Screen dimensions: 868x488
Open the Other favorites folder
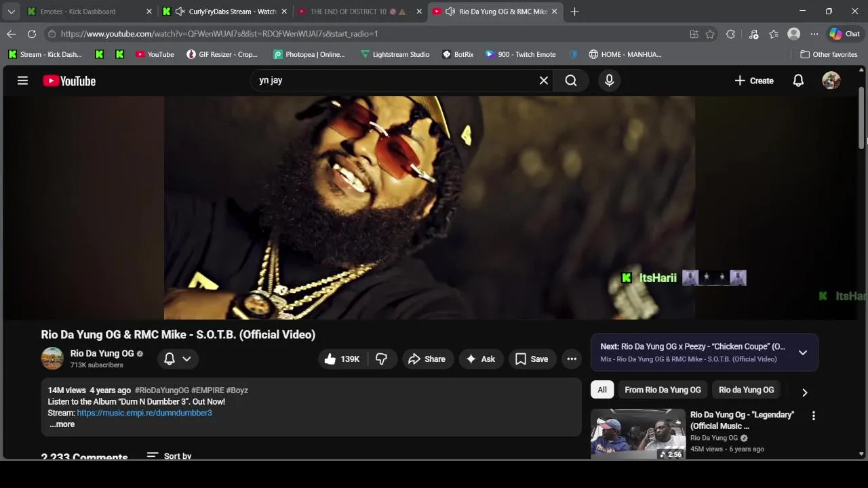coord(829,54)
